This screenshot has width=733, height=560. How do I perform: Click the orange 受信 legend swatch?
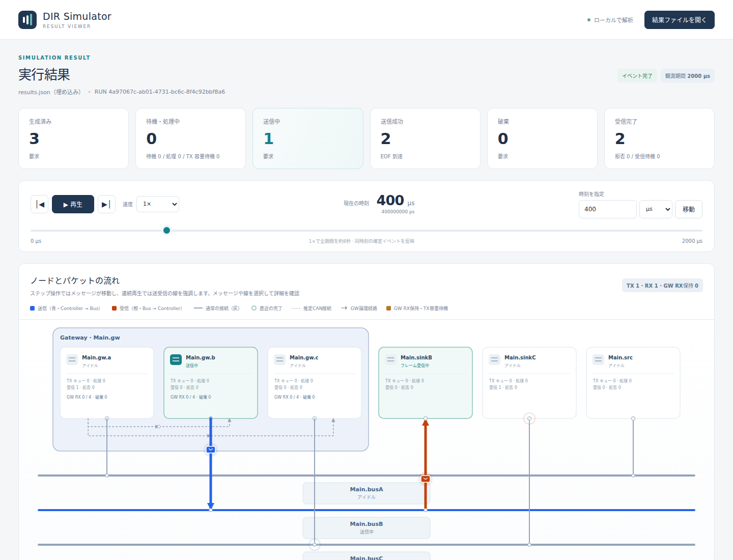tap(115, 308)
